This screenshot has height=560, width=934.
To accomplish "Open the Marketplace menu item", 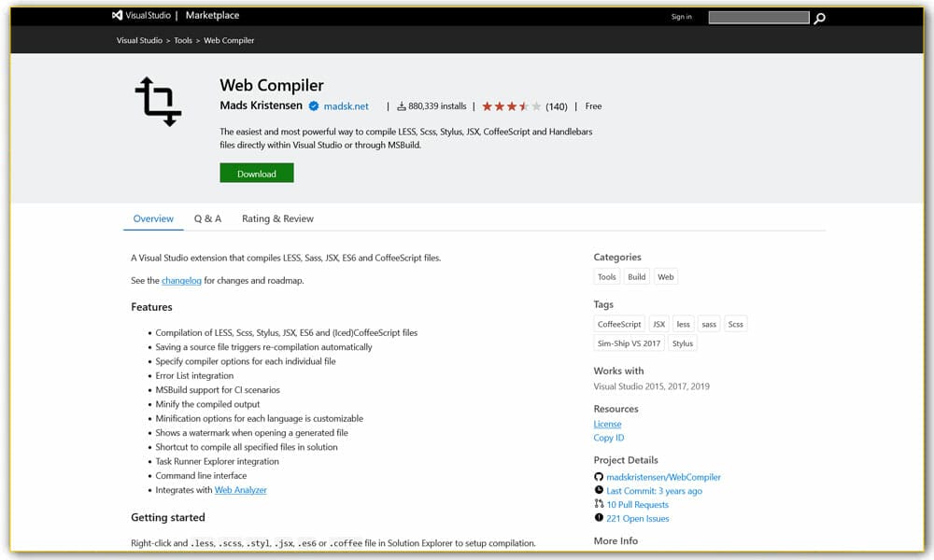I will coord(212,14).
